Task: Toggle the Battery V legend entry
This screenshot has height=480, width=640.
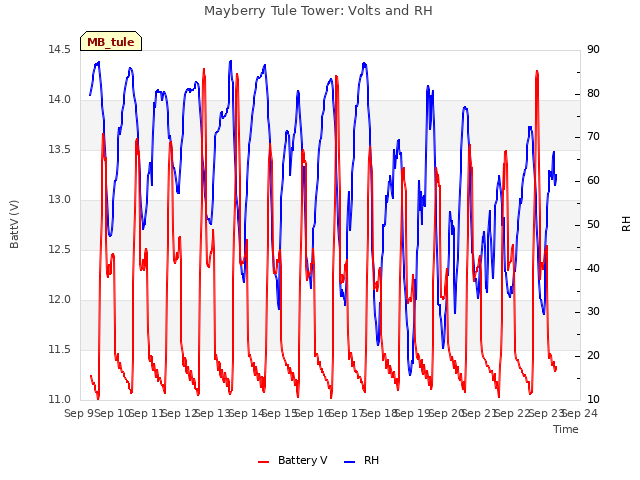Action: click(293, 460)
